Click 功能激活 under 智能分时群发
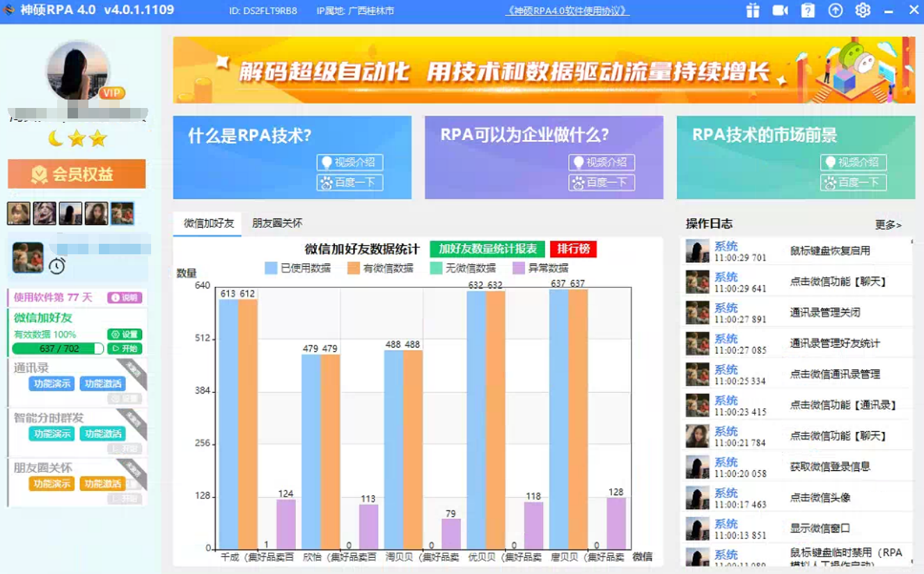 click(102, 434)
